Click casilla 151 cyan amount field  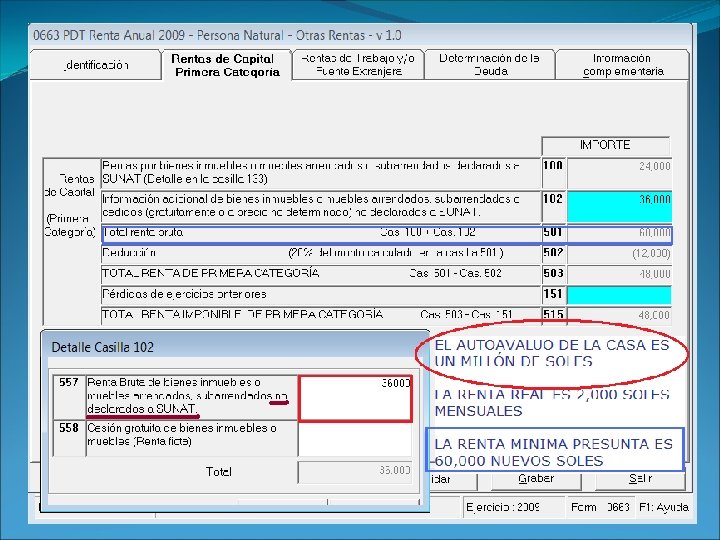(x=619, y=295)
